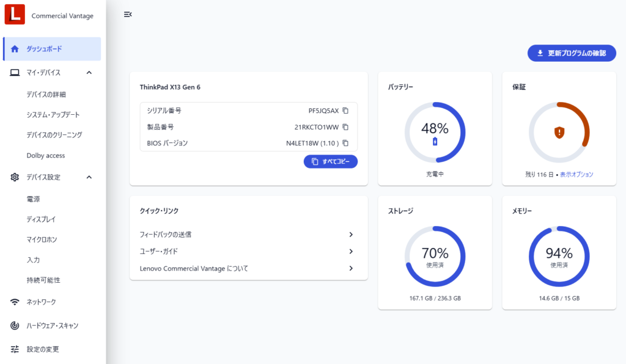
Task: Click the memory 94% usage gauge
Action: (x=559, y=257)
